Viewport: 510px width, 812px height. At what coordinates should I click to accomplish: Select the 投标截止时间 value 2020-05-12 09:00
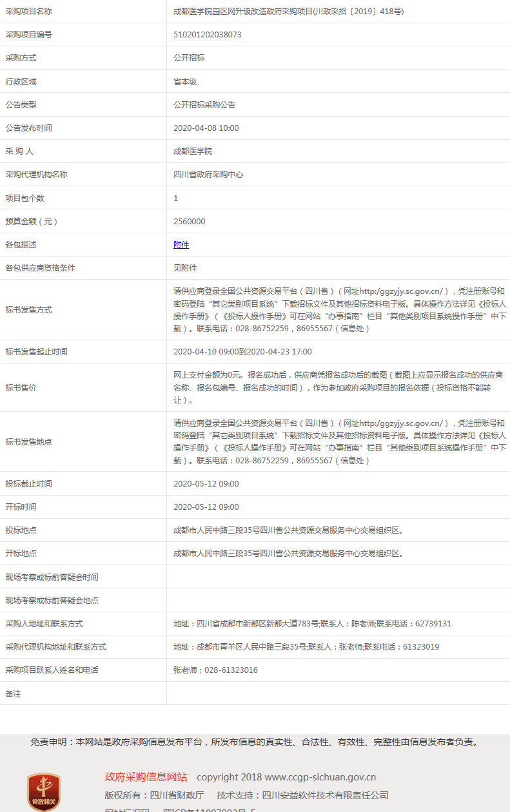[x=206, y=484]
